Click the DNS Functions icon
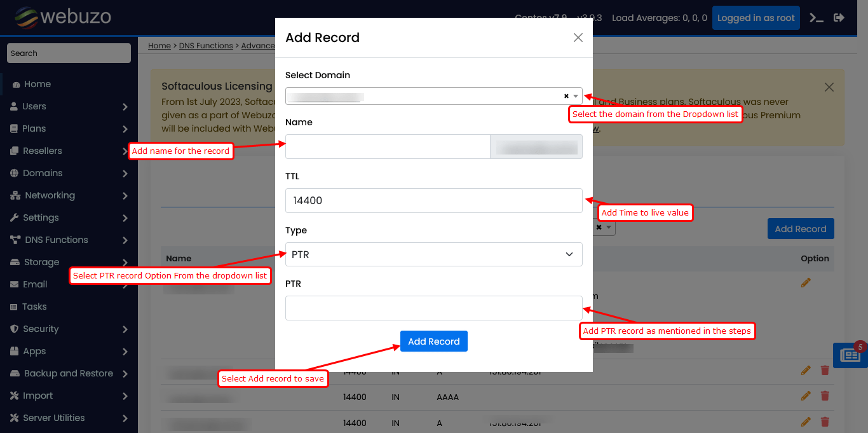 (15, 240)
